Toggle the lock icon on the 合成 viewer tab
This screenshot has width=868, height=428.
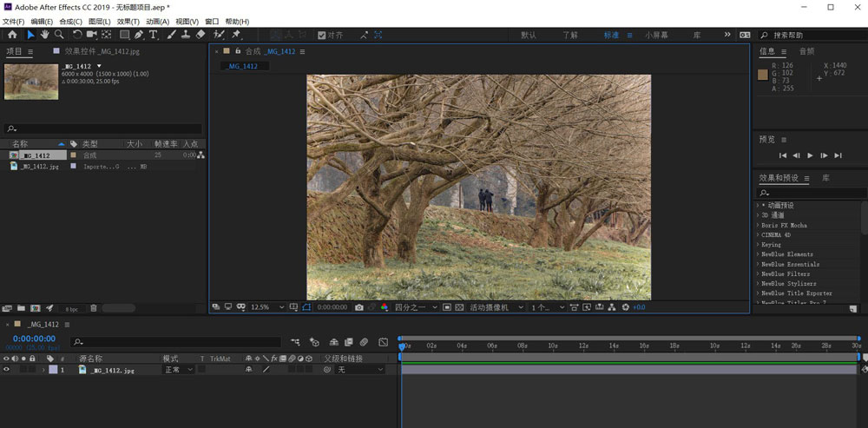[x=238, y=51]
